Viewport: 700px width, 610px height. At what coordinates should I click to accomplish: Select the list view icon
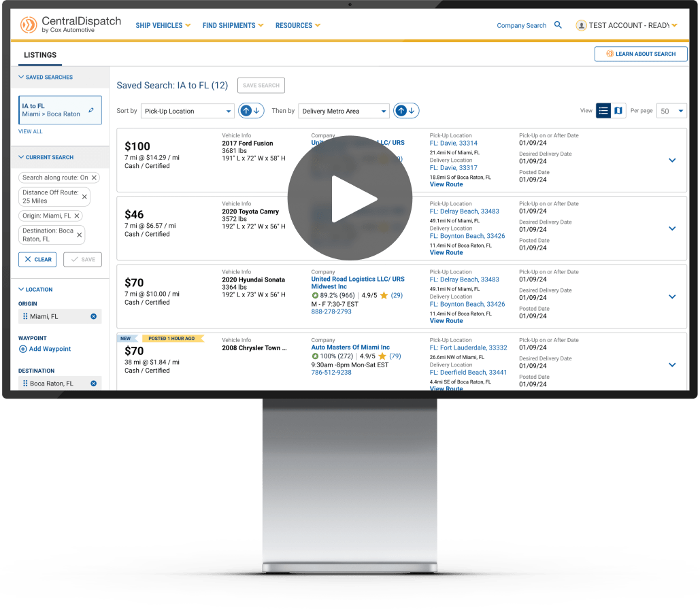(603, 110)
